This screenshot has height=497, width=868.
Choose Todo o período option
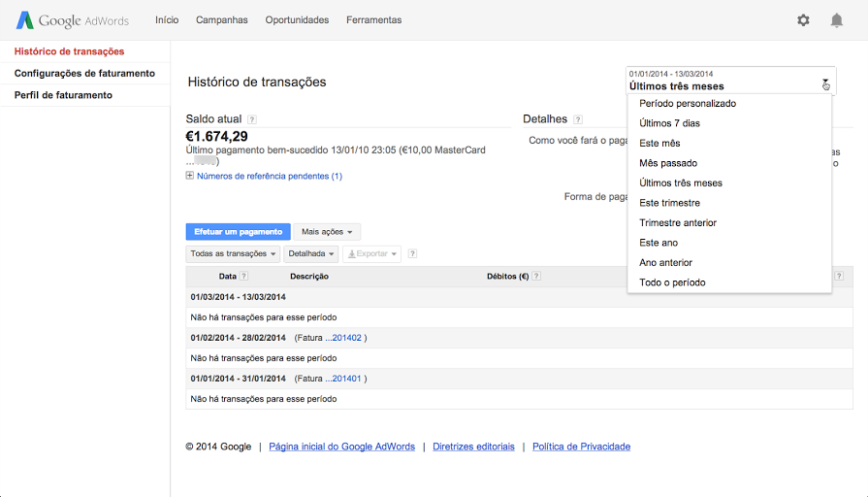coord(672,282)
